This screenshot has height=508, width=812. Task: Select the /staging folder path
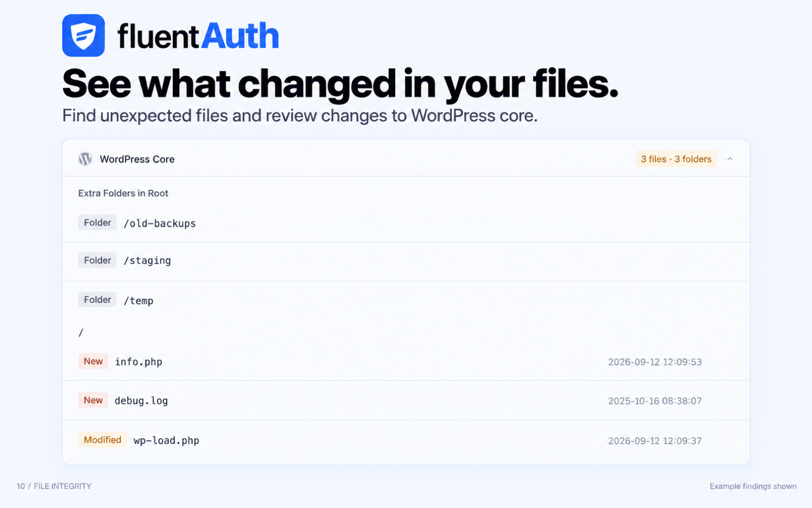point(147,261)
